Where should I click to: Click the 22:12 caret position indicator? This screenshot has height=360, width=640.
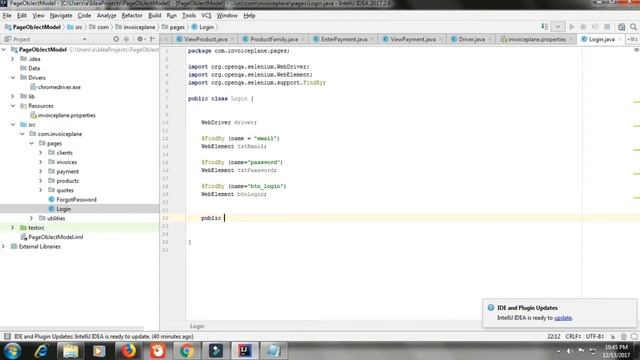[x=553, y=336]
